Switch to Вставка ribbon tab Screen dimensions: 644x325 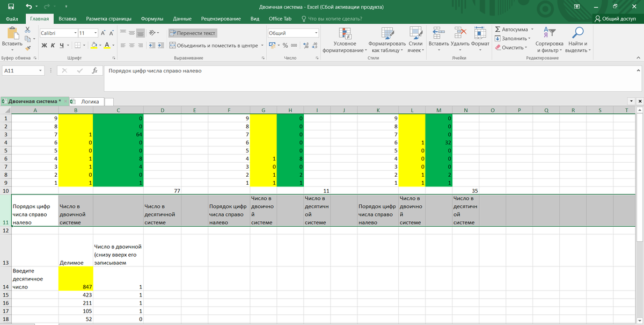click(x=67, y=18)
